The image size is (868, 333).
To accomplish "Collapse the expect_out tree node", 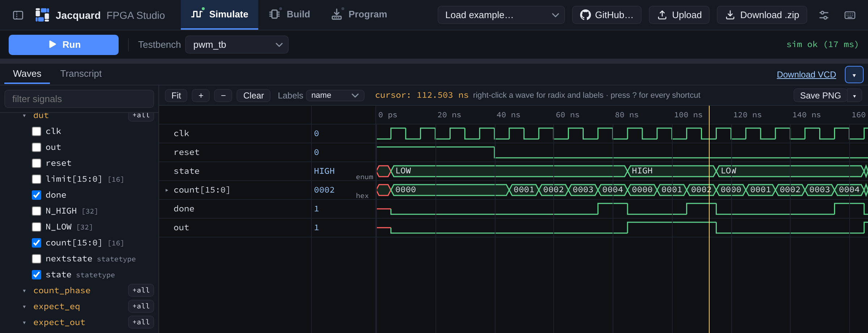I will (x=24, y=323).
